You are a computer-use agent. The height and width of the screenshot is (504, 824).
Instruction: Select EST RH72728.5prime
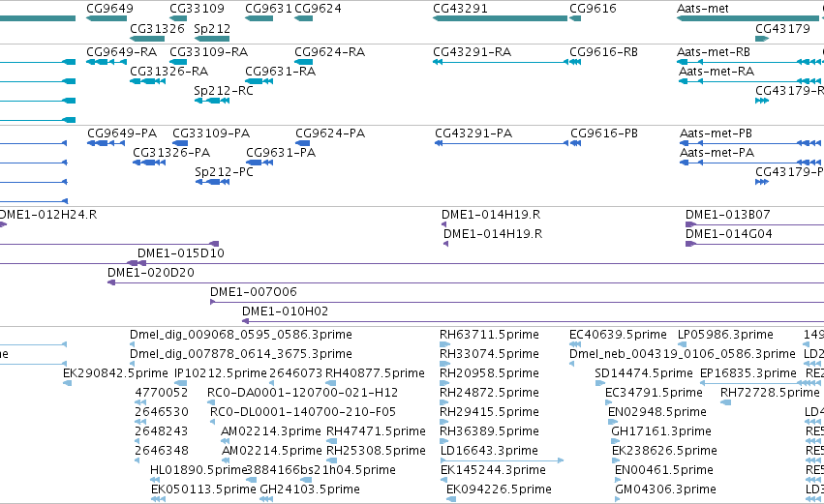point(770,393)
